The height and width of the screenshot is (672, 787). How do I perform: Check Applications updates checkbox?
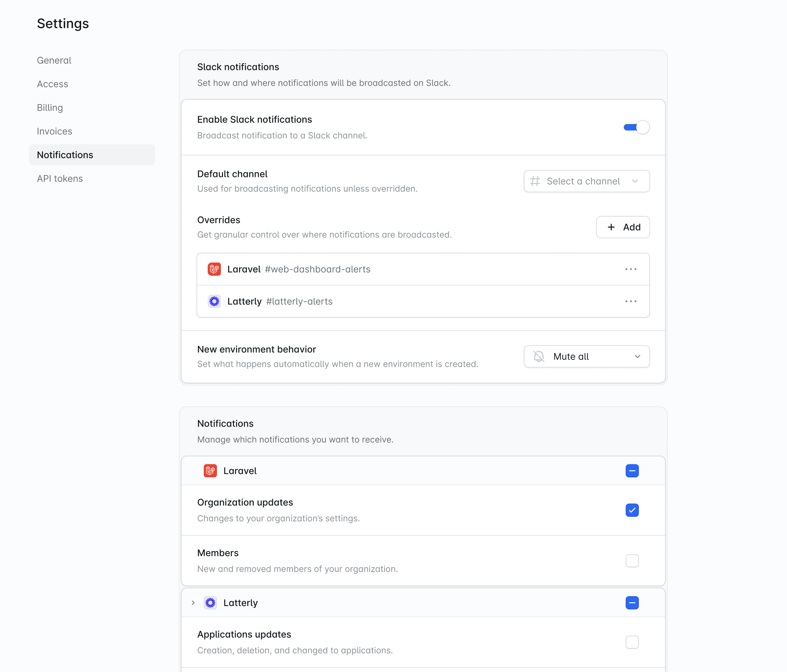click(632, 643)
